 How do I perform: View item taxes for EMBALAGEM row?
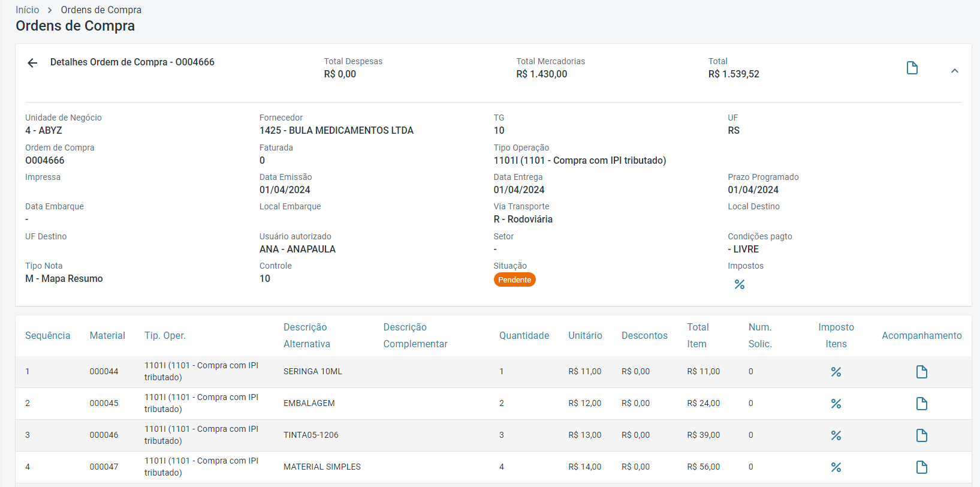[836, 404]
